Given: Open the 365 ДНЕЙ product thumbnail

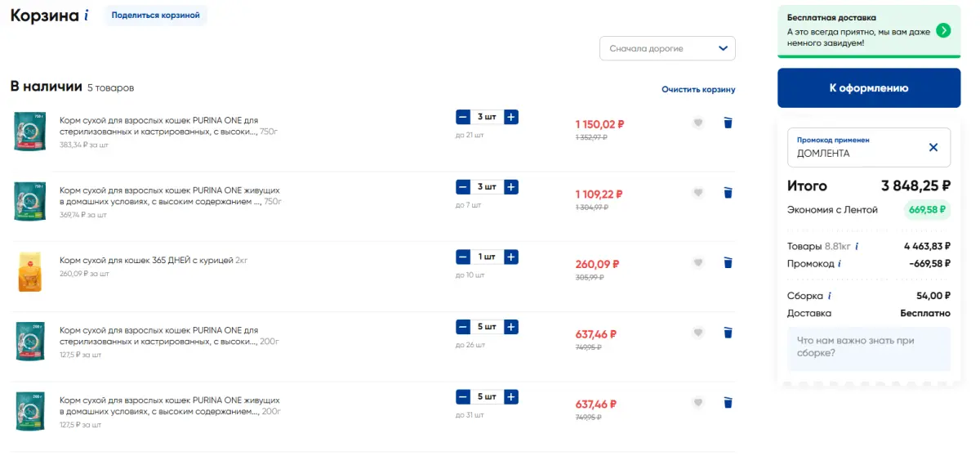Looking at the screenshot, I should point(29,272).
